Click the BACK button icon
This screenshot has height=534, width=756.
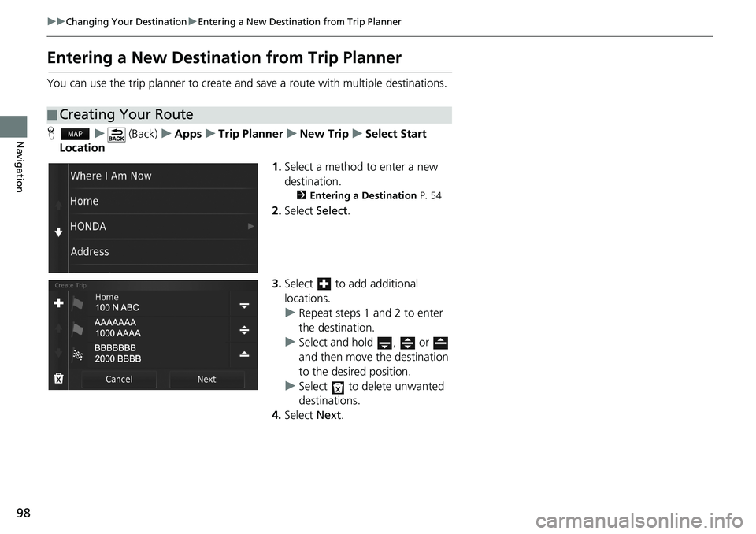coord(117,135)
